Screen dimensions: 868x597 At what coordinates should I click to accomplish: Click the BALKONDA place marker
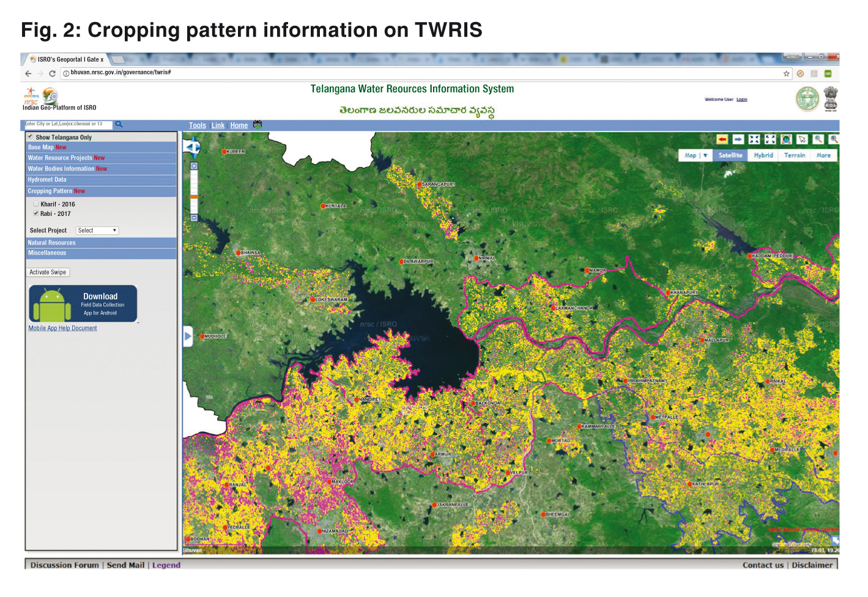473,403
